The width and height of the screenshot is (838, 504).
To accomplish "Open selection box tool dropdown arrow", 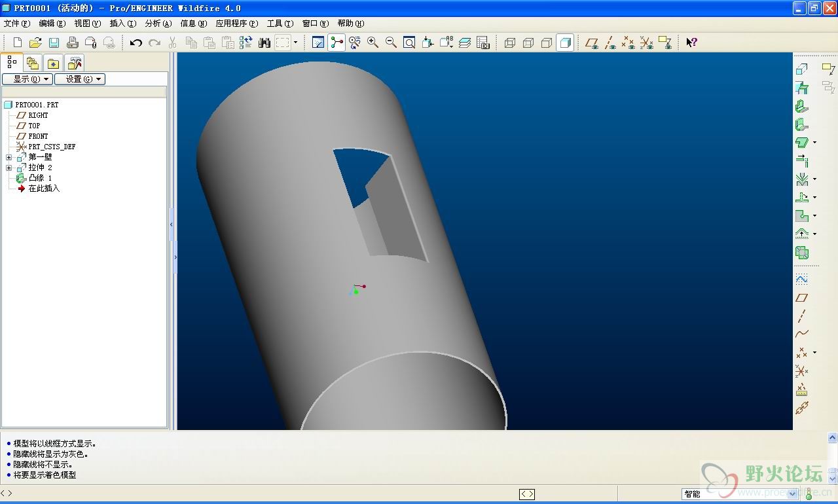I will click(x=295, y=43).
